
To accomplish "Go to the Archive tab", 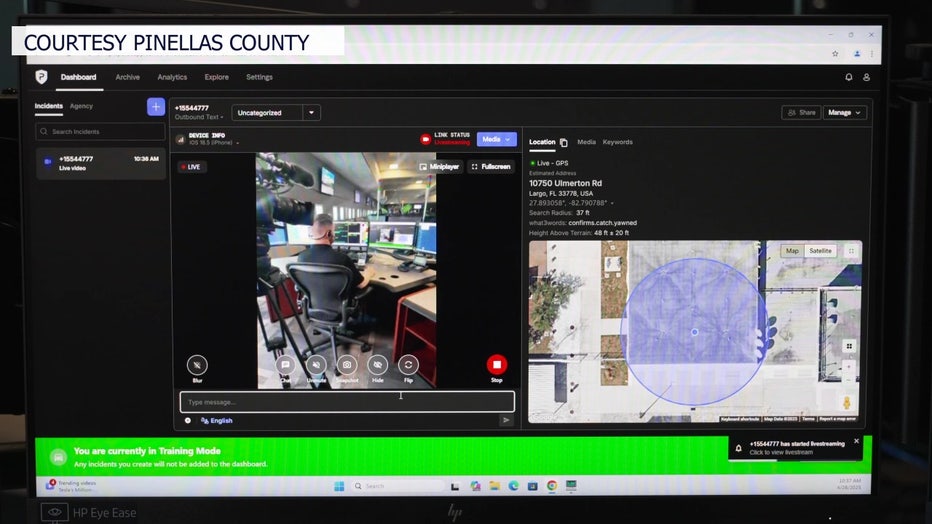I will click(x=127, y=77).
